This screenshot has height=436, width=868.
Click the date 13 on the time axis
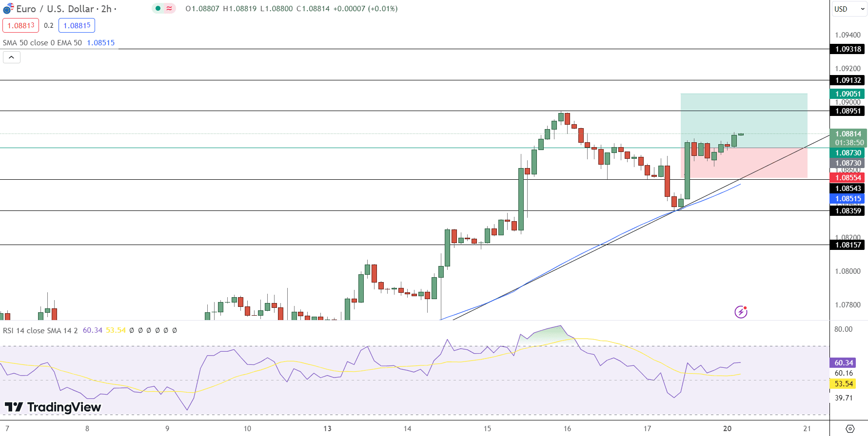click(x=327, y=429)
